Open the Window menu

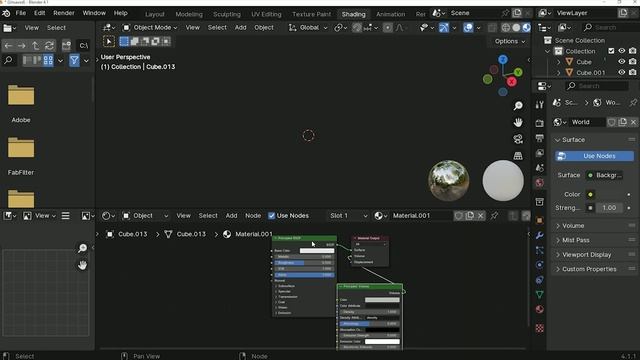click(94, 13)
